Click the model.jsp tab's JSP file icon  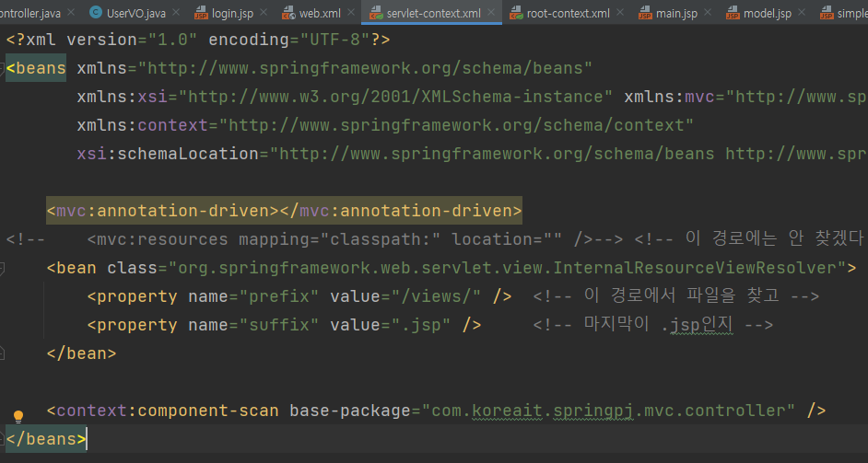(x=733, y=13)
